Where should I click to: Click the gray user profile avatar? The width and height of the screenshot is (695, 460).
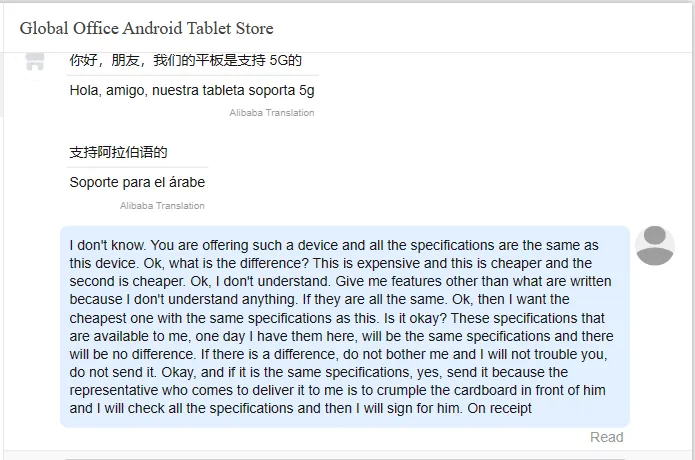655,246
